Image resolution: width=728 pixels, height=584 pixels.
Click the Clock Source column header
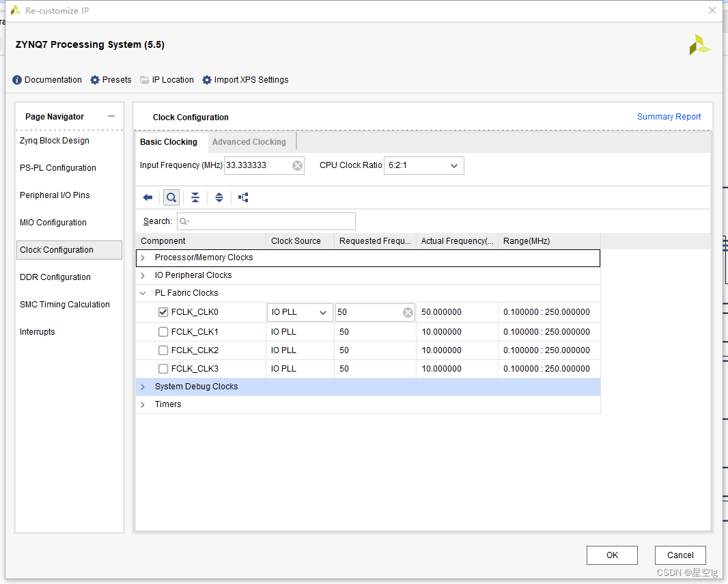point(300,241)
